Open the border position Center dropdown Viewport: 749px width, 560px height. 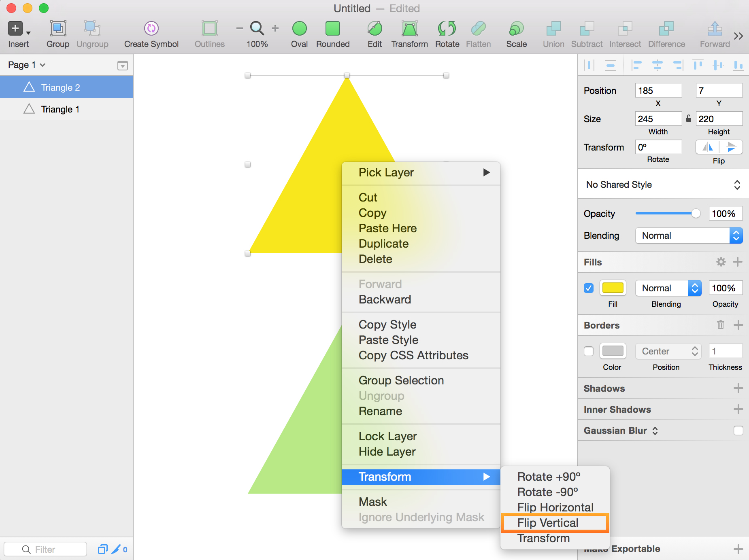pyautogui.click(x=668, y=351)
